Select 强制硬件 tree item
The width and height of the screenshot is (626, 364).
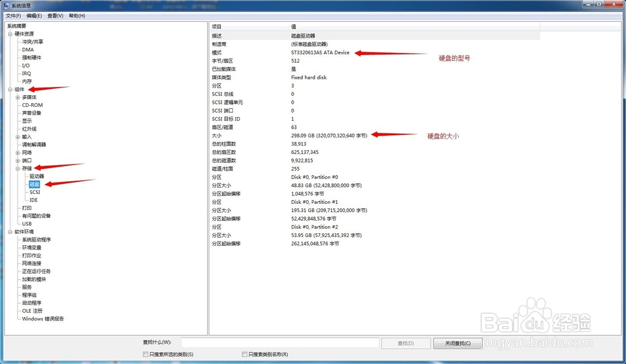[x=31, y=58]
